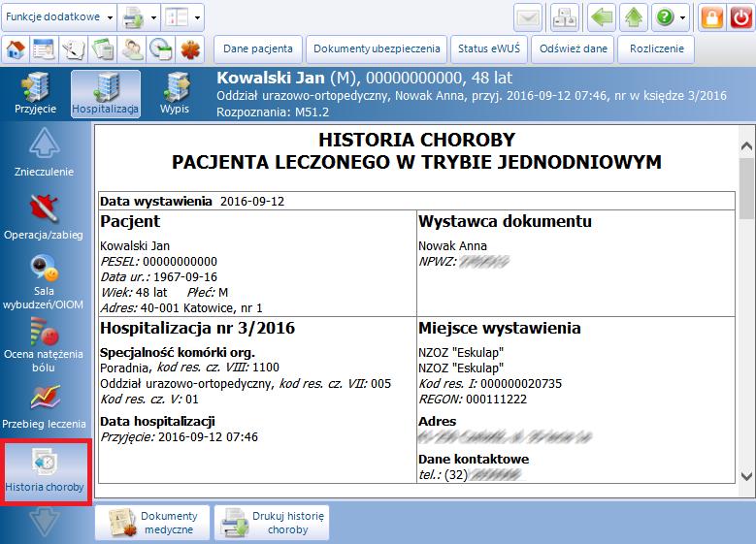756x544 pixels.
Task: Open the clock calendar scheduling icon
Action: [x=160, y=49]
